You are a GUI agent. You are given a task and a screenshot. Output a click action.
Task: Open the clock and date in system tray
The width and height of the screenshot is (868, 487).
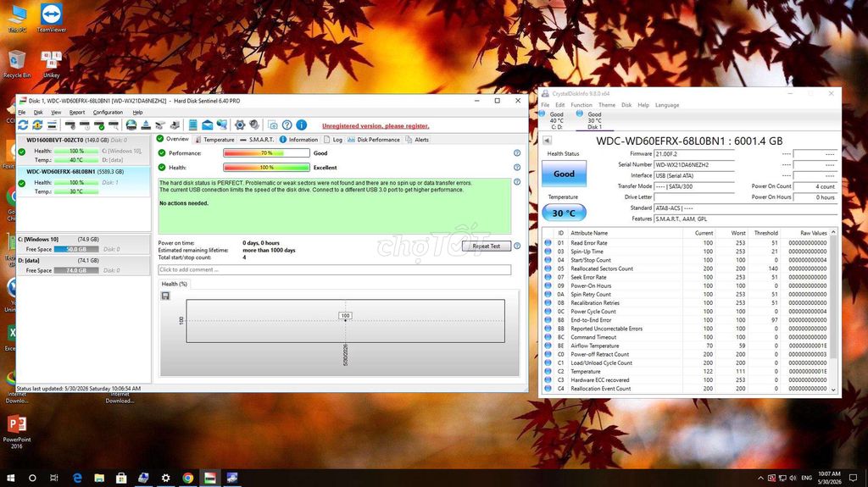[829, 478]
